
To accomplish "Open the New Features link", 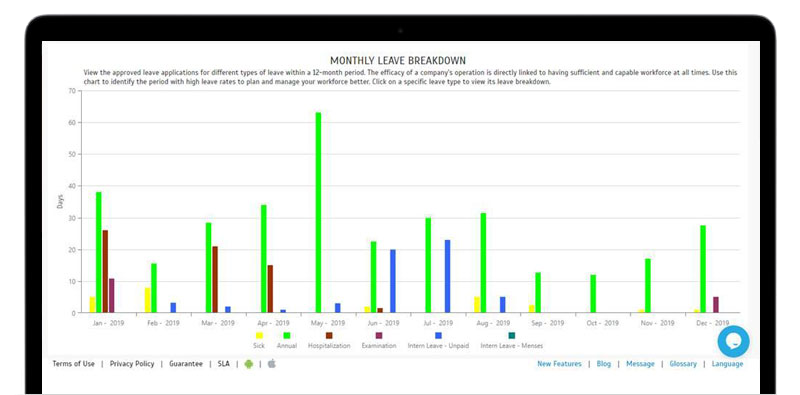I will click(559, 364).
